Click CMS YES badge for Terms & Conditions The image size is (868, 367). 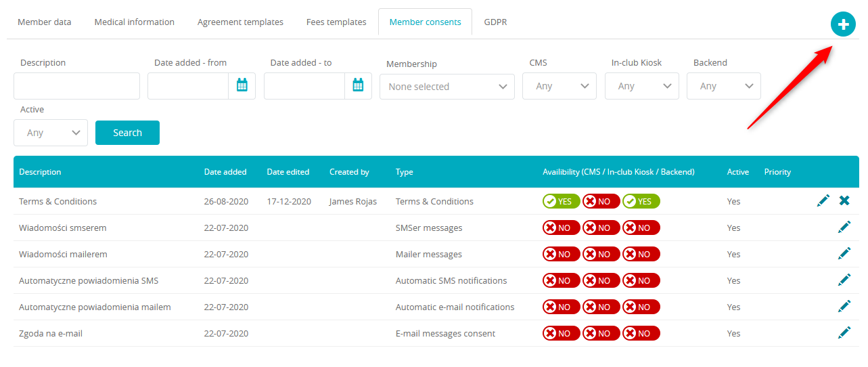click(561, 201)
